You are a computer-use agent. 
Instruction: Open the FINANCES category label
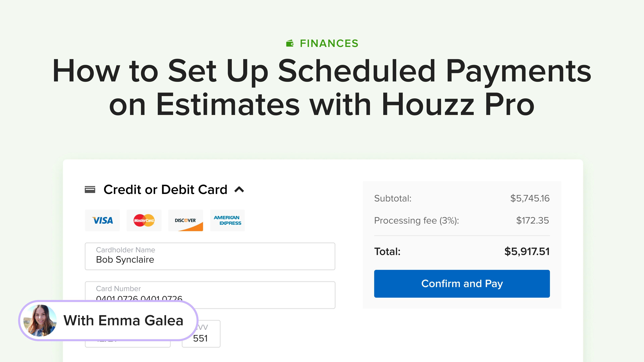click(329, 43)
